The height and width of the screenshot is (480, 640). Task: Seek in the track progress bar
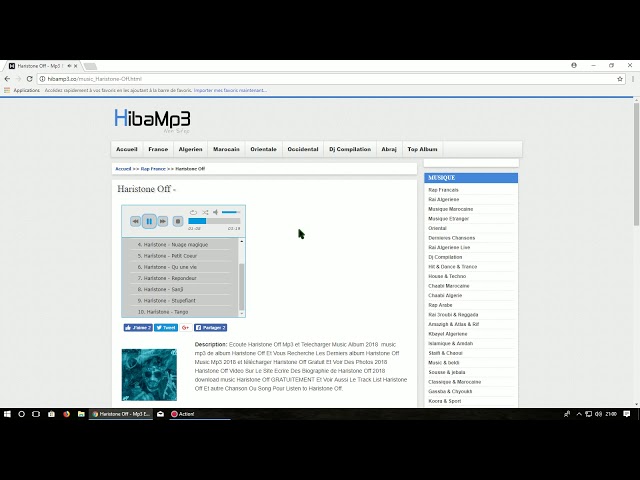(x=214, y=221)
